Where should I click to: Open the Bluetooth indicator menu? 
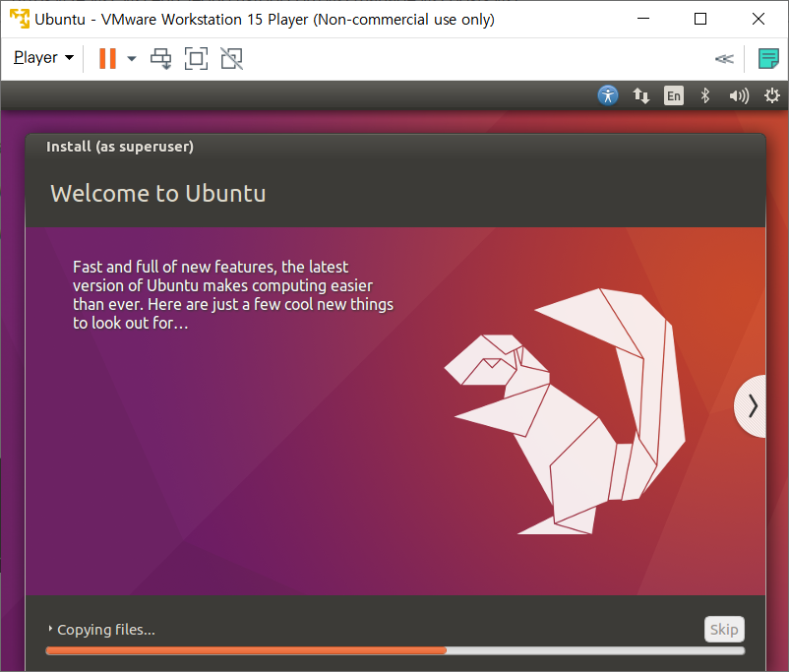tap(705, 95)
